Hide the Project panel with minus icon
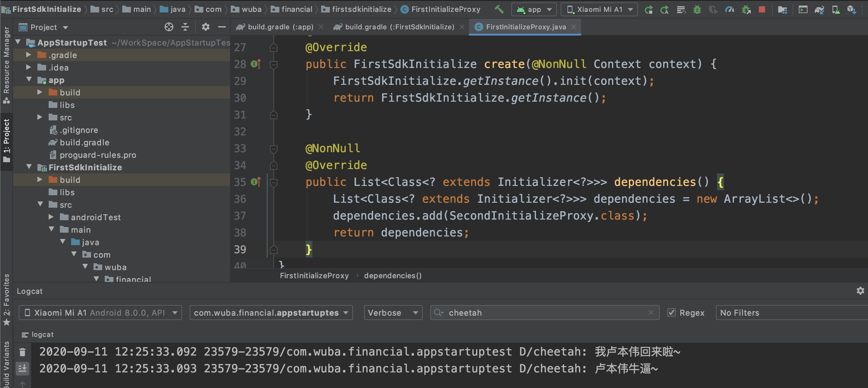The width and height of the screenshot is (868, 388). click(x=222, y=27)
